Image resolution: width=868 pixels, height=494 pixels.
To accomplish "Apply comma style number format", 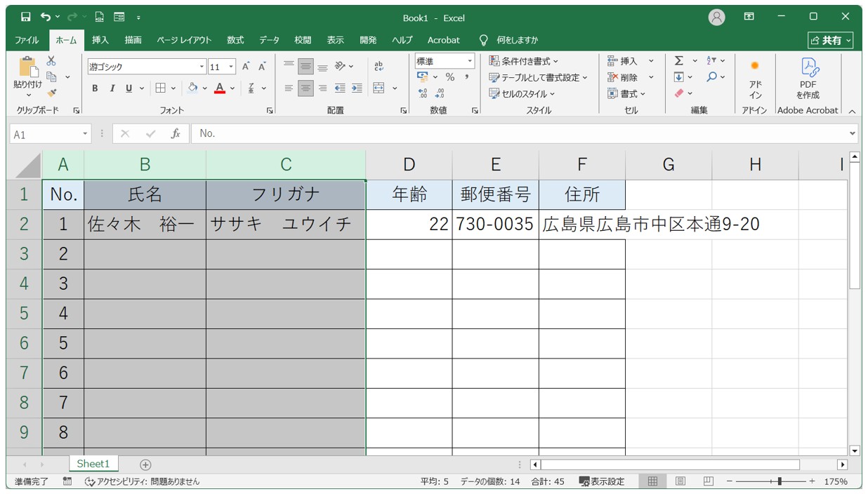I will (466, 77).
